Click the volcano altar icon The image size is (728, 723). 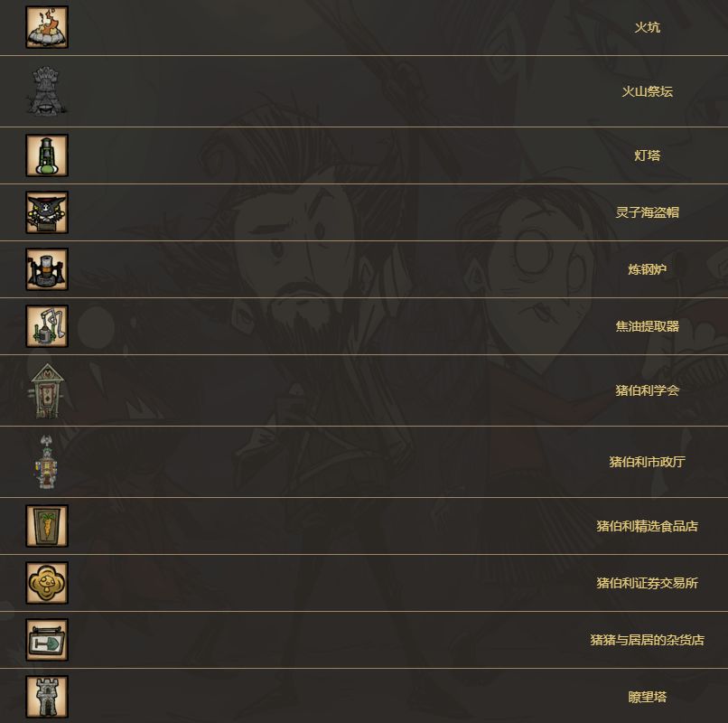pos(46,91)
